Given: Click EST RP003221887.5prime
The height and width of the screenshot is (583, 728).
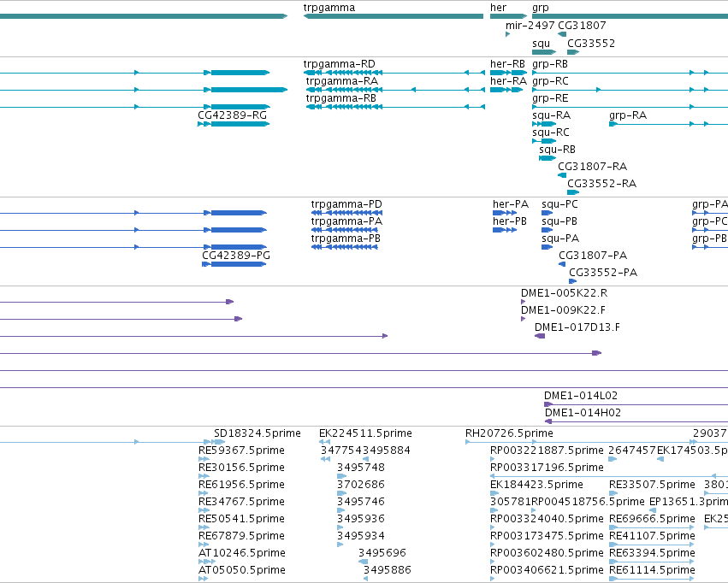Looking at the screenshot, I should [x=547, y=450].
